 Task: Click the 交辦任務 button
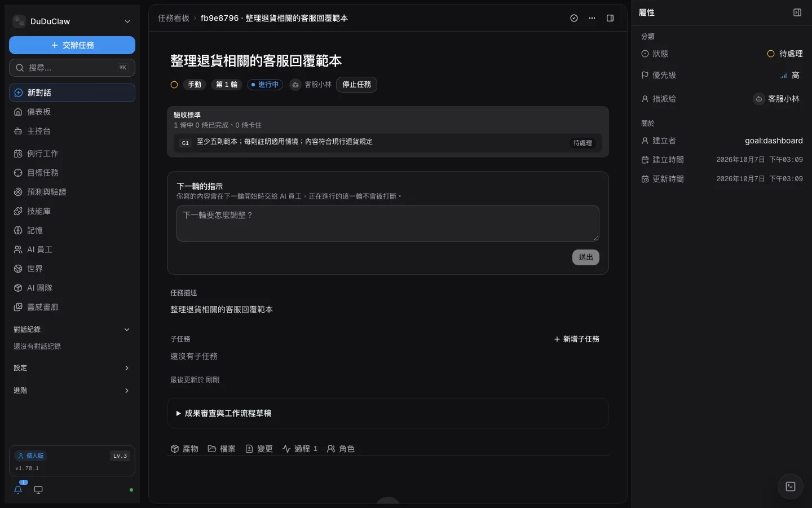(72, 45)
